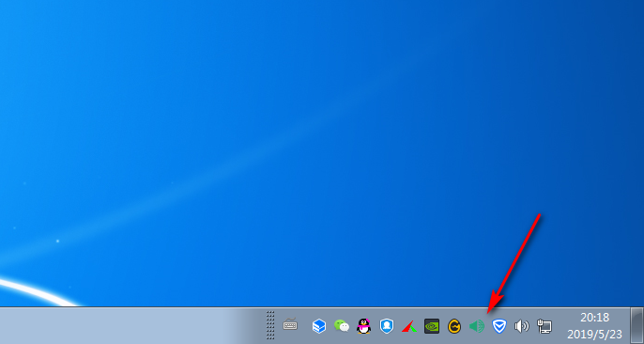Screen dimensions: 644x344
Task: Click the blue stacked-box tray icon
Action: 319,326
